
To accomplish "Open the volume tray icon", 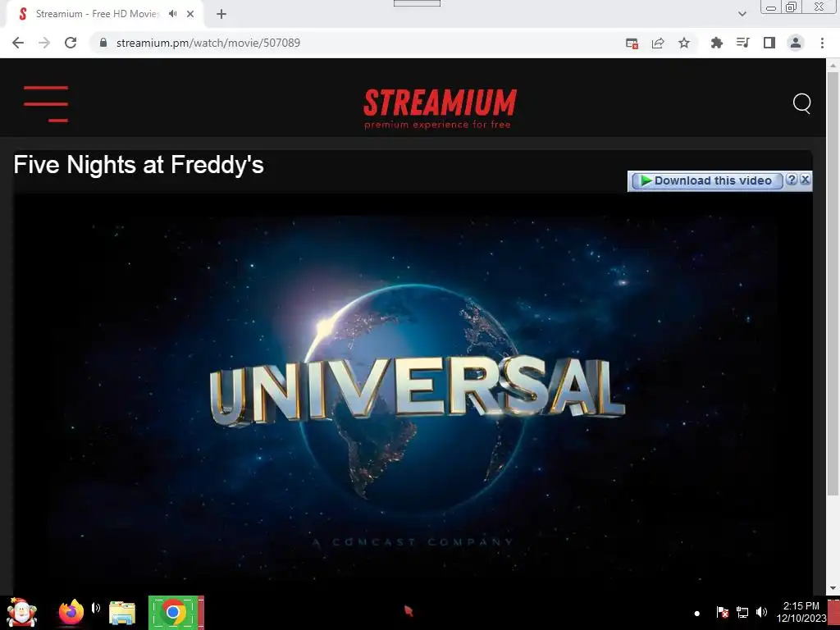I will (761, 612).
